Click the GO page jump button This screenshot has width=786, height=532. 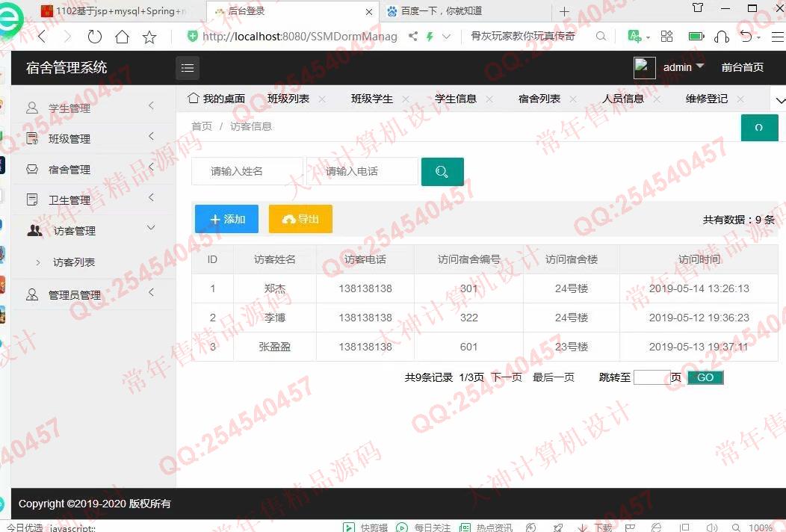705,377
